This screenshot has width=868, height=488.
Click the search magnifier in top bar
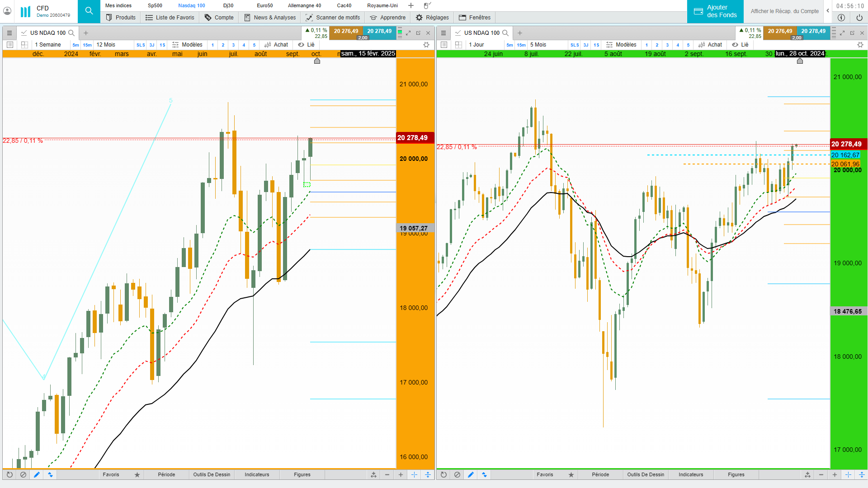(89, 11)
